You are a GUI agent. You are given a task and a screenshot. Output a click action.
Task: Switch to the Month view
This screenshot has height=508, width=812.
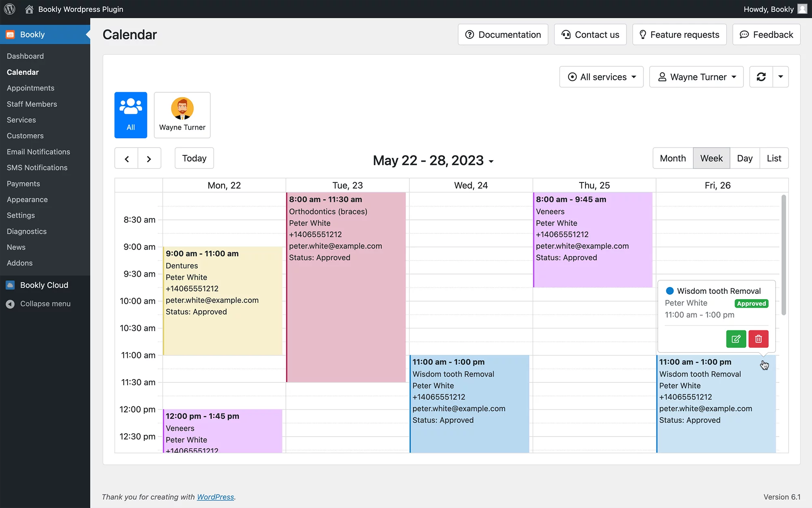(673, 158)
